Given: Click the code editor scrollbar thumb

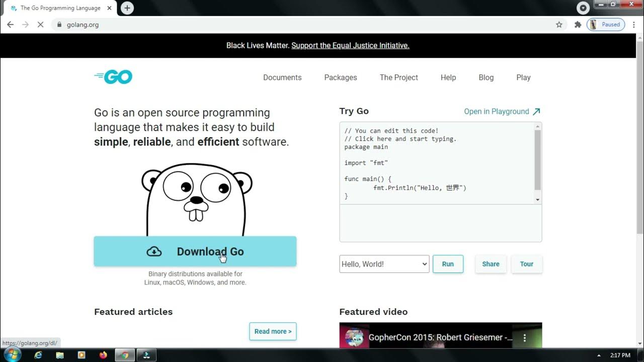Looking at the screenshot, I should click(x=538, y=160).
